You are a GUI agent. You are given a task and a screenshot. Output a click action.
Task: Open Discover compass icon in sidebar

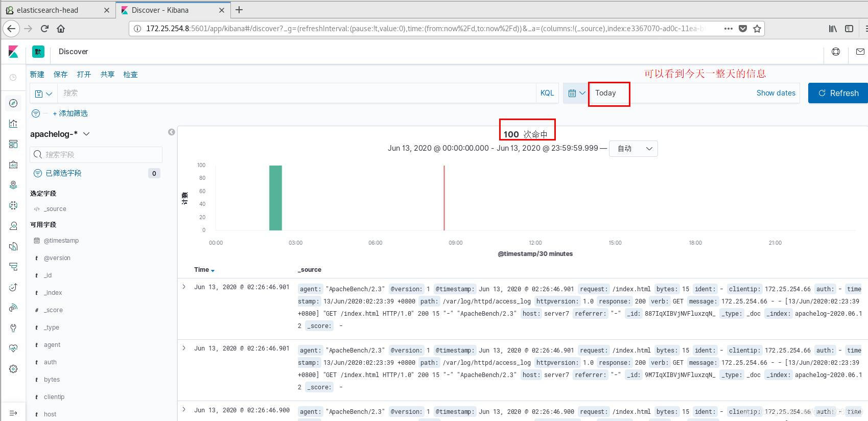[13, 103]
